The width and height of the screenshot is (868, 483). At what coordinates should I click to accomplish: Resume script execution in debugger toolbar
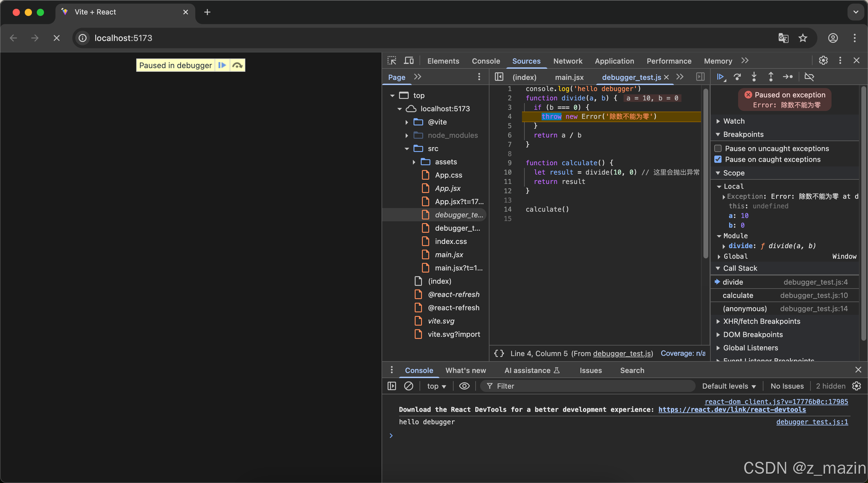(x=720, y=77)
